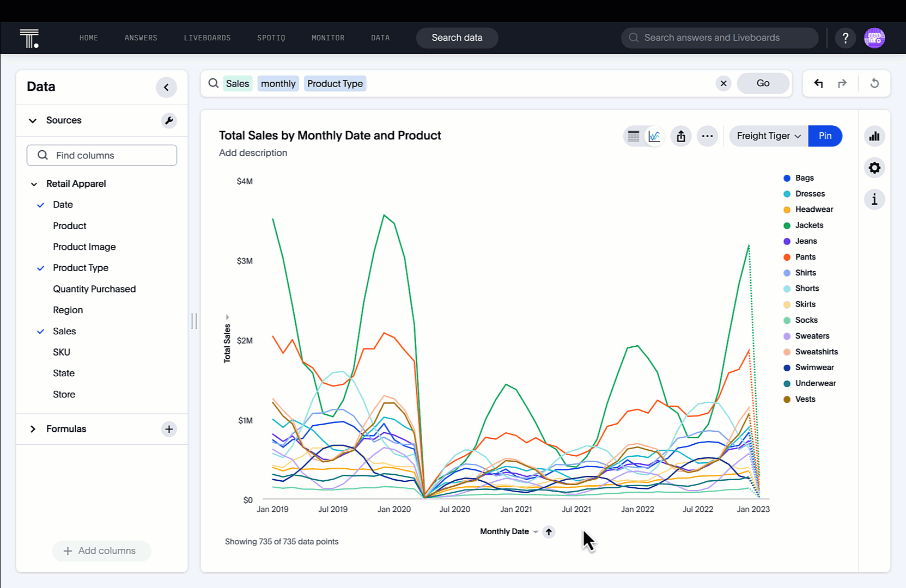Open the LIVEBOARDS tab

pyautogui.click(x=207, y=38)
